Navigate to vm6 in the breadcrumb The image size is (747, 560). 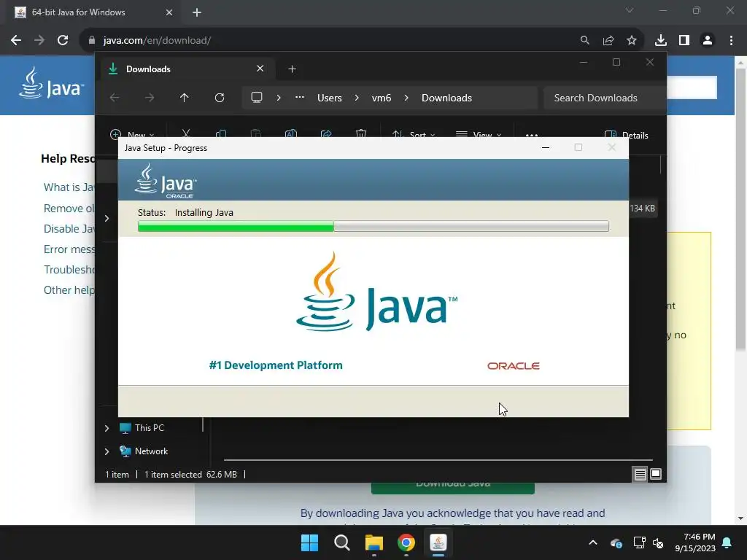382,98
